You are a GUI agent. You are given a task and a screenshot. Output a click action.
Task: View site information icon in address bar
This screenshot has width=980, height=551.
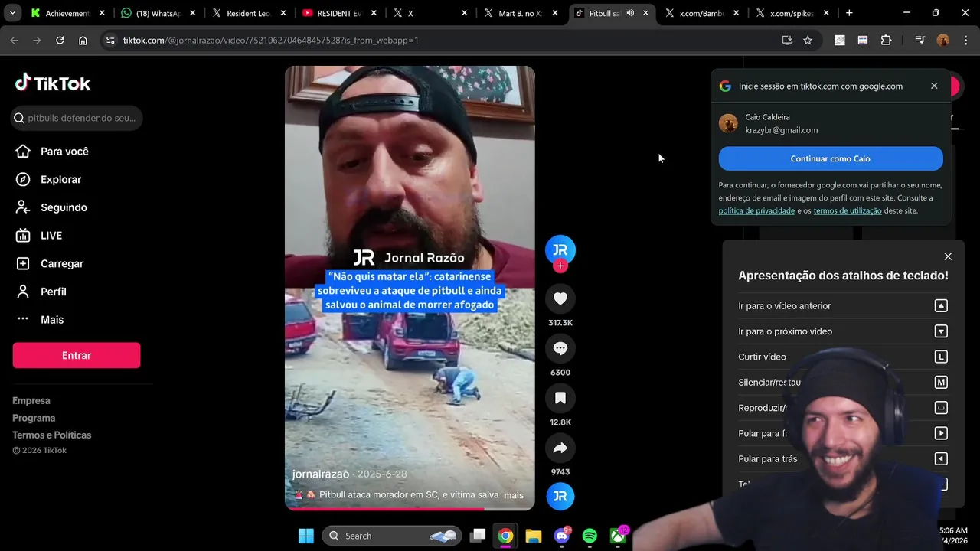point(110,40)
